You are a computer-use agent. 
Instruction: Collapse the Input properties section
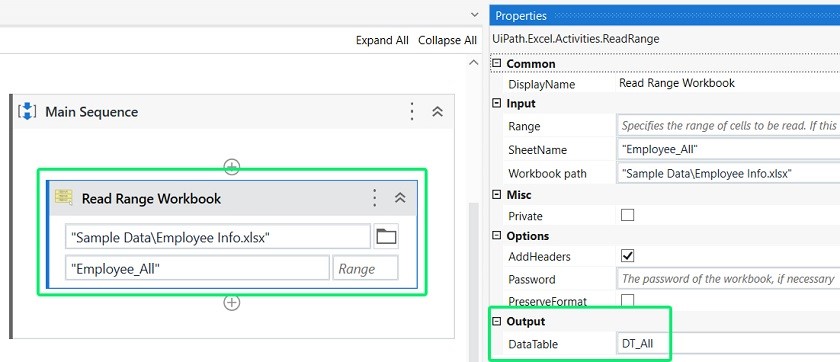pyautogui.click(x=497, y=103)
